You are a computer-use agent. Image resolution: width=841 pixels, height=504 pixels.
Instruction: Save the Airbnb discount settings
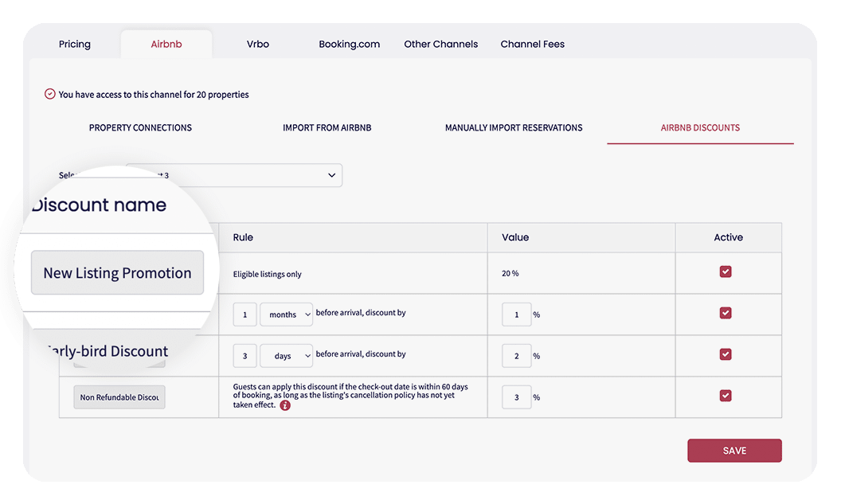[x=734, y=451]
